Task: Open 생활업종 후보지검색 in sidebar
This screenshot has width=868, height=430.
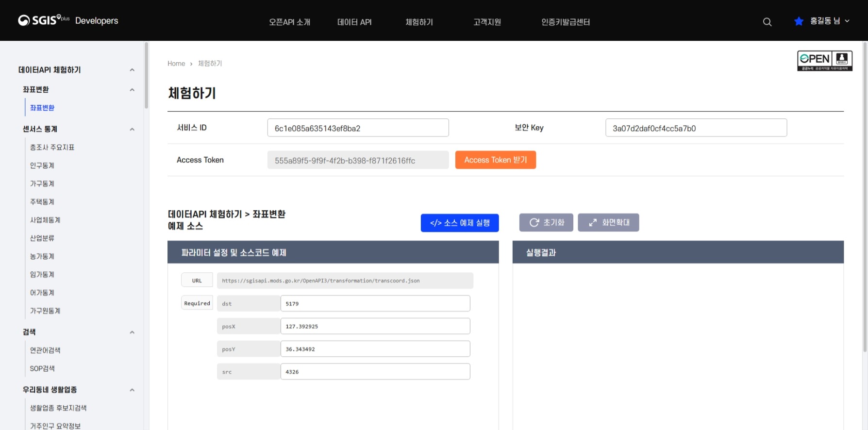Action: pos(58,408)
